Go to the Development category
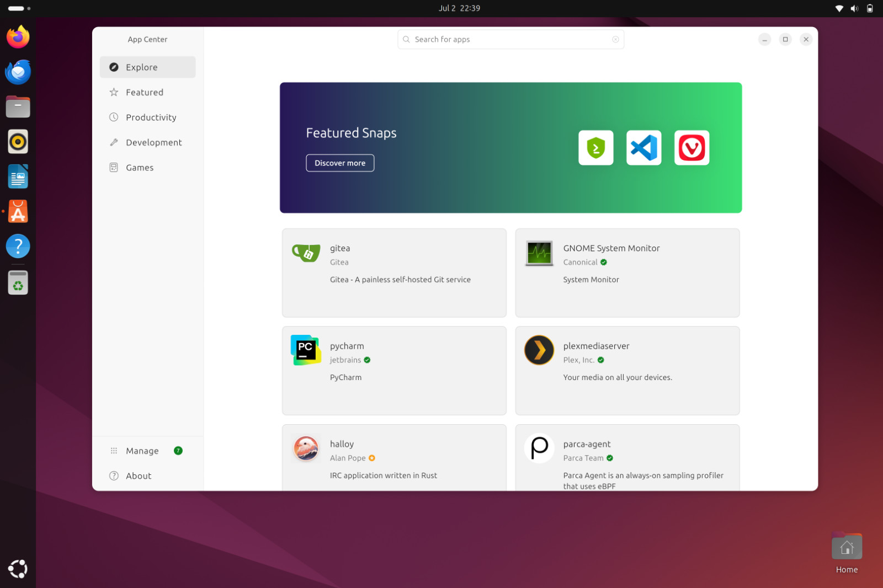Screen dimensions: 883x588 pyautogui.click(x=147, y=142)
